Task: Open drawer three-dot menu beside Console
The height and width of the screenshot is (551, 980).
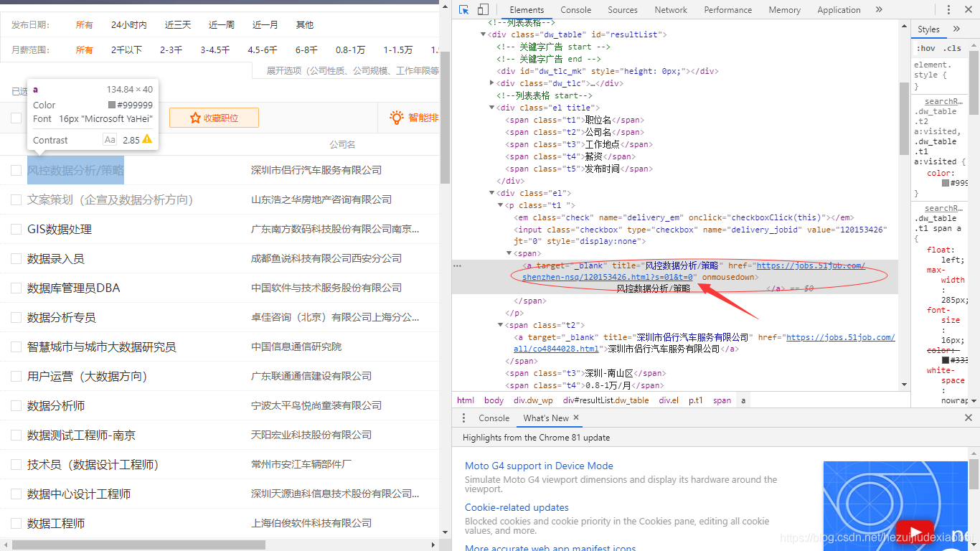Action: click(x=463, y=418)
